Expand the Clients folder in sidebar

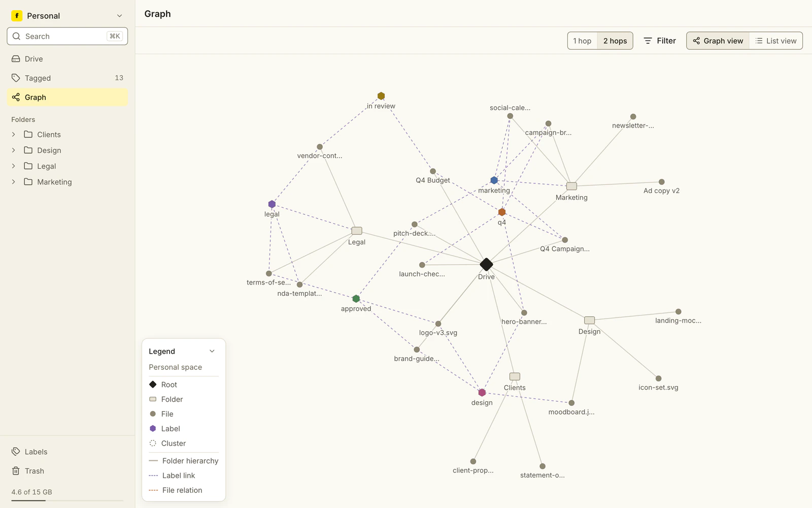click(x=14, y=135)
